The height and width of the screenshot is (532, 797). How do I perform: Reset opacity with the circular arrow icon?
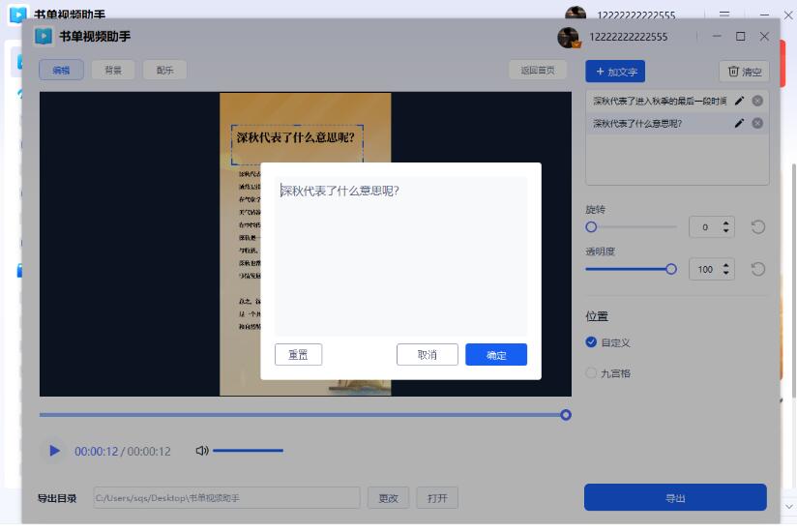[758, 269]
